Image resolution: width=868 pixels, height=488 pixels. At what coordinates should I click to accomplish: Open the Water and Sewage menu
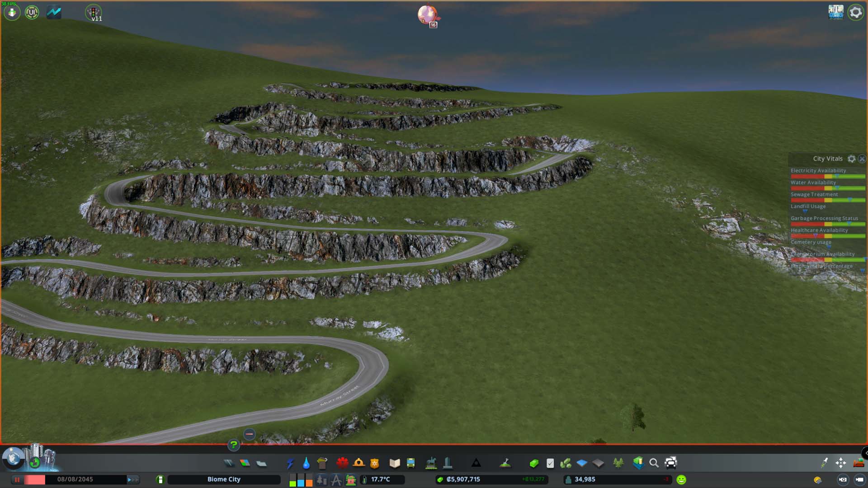tap(306, 463)
